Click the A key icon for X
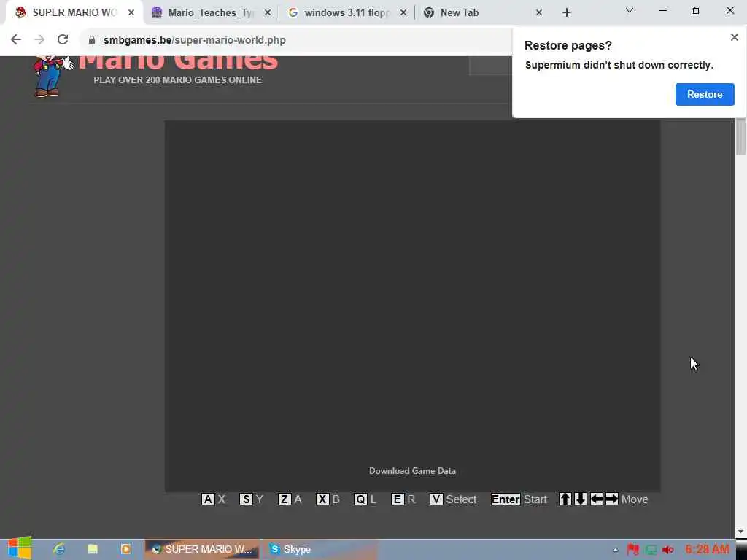The image size is (747, 560). (208, 499)
